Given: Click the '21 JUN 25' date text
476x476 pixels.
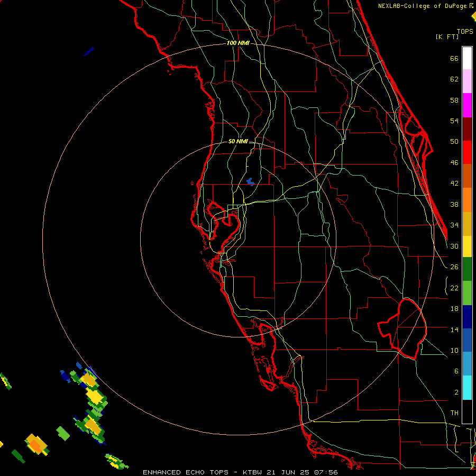Looking at the screenshot, I should [288, 472].
